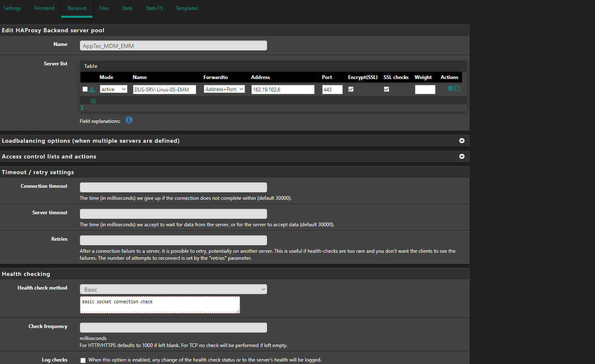Screen dimensions: 595x364
Task: Click the SSL checks column header
Action: pos(396,77)
